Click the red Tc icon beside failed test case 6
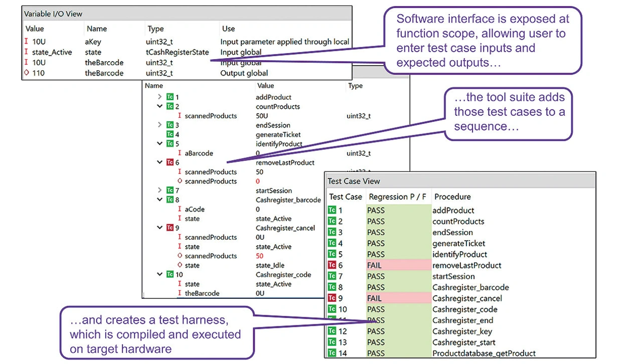This screenshot has width=642, height=364. [332, 265]
